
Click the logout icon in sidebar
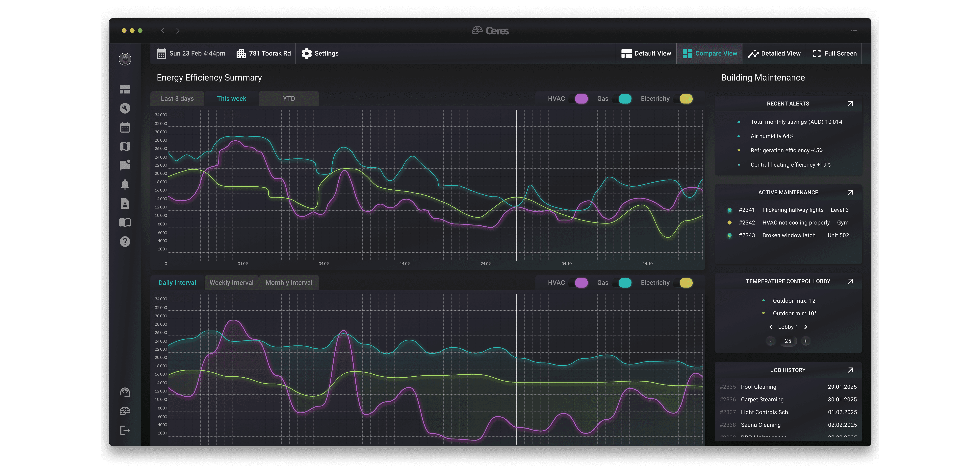click(x=125, y=430)
